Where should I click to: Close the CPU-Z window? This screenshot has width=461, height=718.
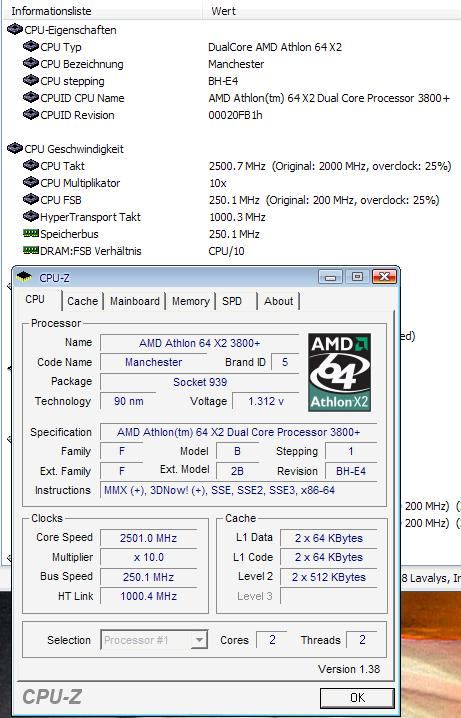385,277
